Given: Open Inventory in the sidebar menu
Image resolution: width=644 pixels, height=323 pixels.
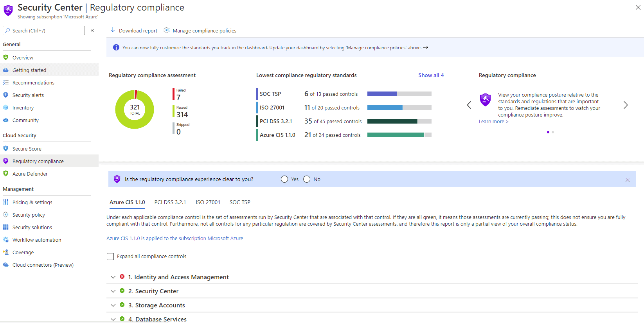Looking at the screenshot, I should (x=49, y=108).
